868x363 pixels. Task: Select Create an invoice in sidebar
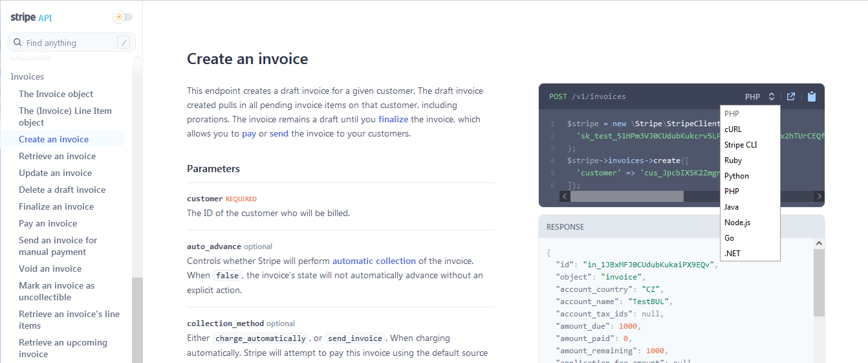[x=54, y=139]
